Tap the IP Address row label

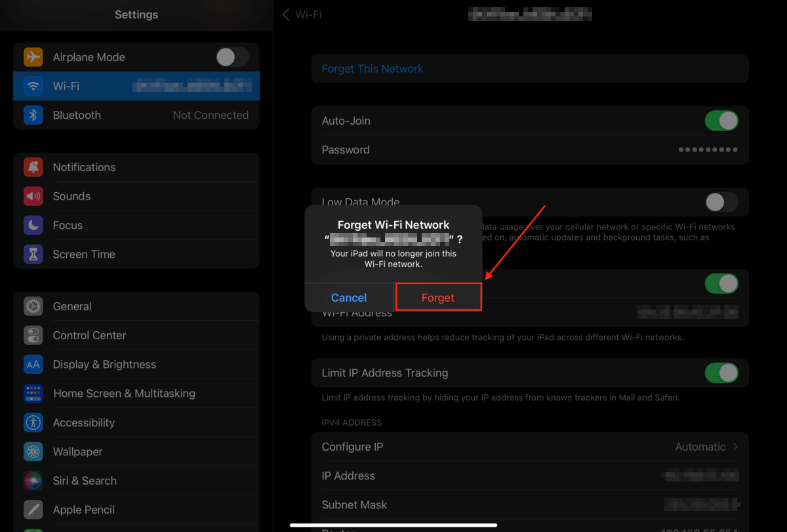tap(348, 476)
